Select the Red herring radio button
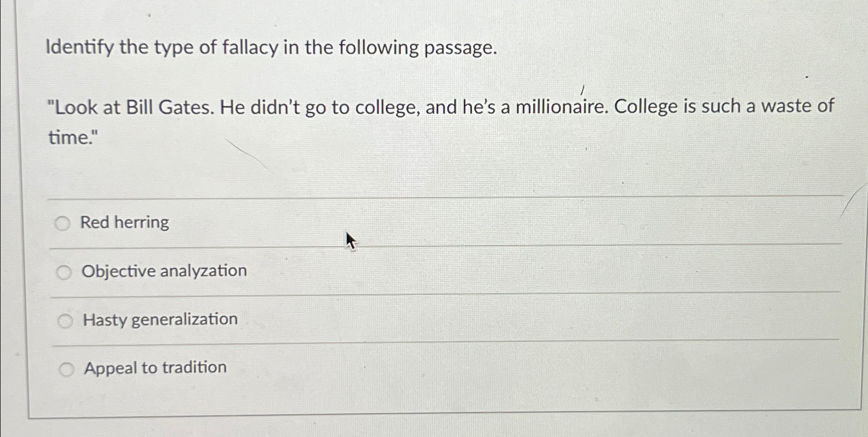 click(x=63, y=223)
